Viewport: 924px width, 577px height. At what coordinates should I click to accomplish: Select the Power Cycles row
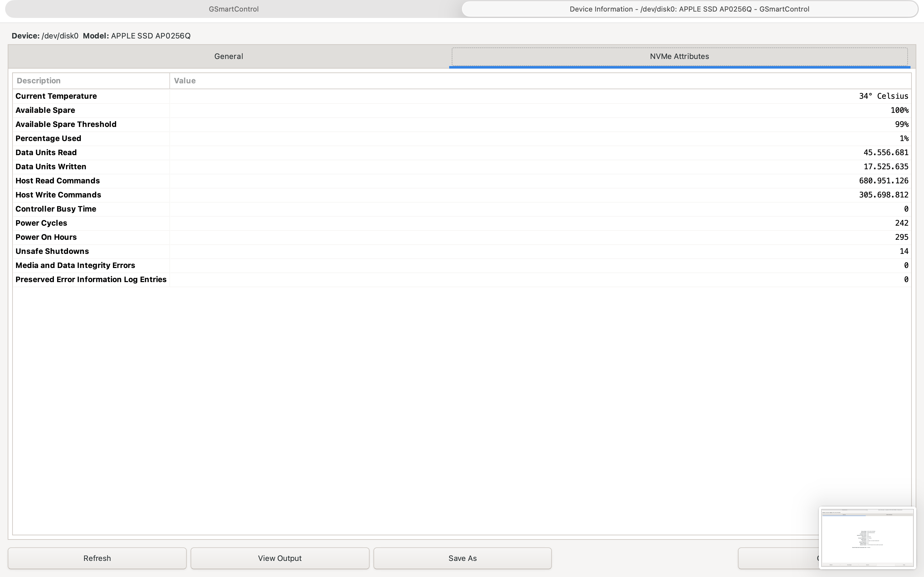(41, 223)
